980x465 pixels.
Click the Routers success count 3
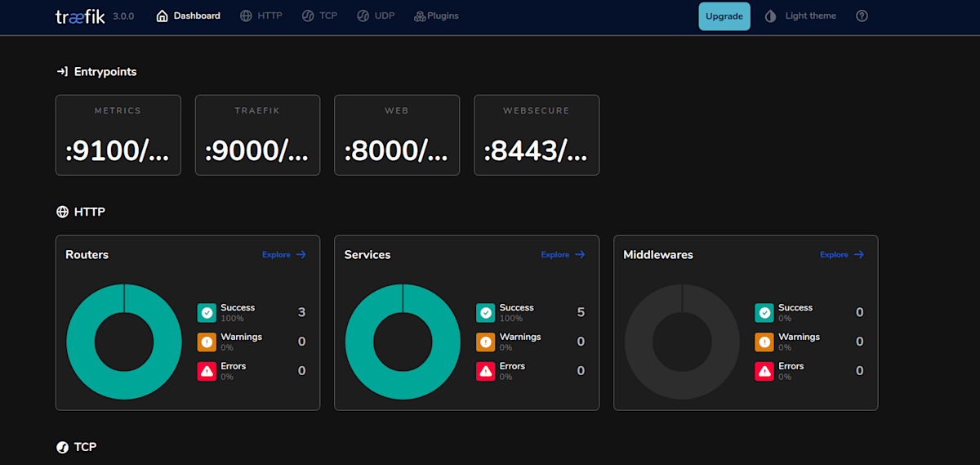pos(301,312)
